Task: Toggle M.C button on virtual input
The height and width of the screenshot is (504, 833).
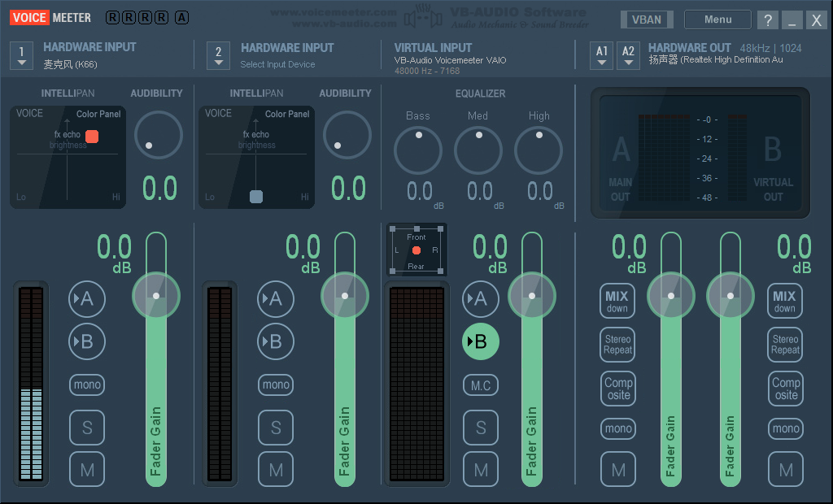Action: [481, 385]
